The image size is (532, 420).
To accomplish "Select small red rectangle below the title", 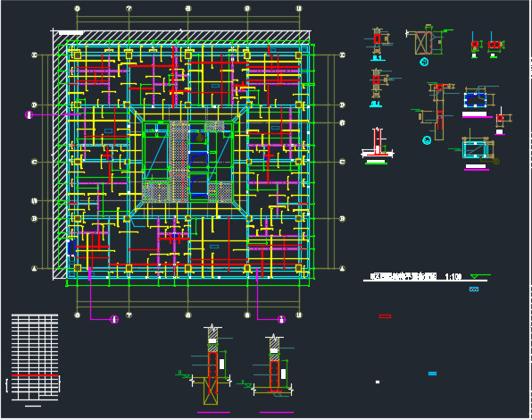I will pos(385,316).
